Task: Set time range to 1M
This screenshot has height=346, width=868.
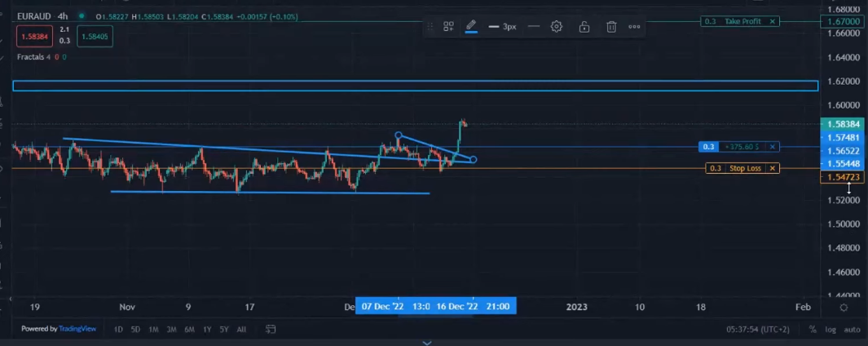Action: point(153,330)
